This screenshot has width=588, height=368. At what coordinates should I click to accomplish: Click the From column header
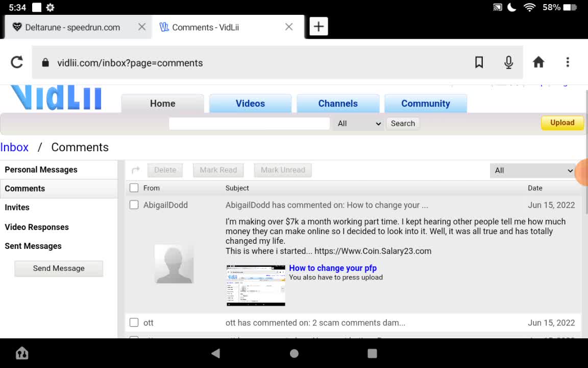tap(152, 188)
